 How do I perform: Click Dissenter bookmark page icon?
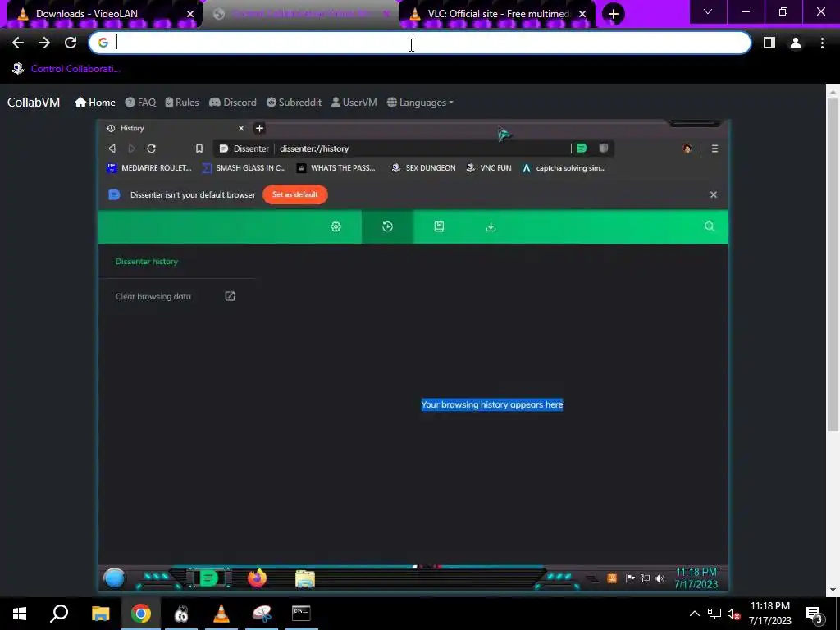click(199, 148)
